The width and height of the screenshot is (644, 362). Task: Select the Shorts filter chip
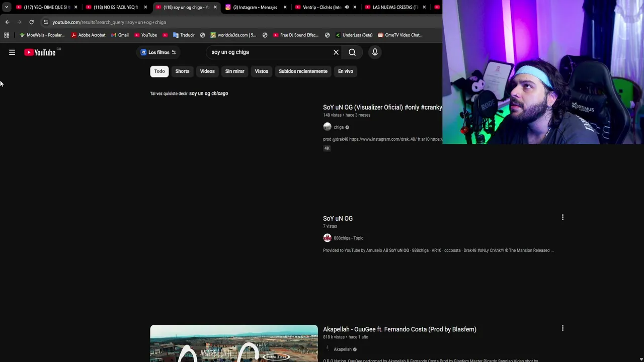[x=182, y=71]
